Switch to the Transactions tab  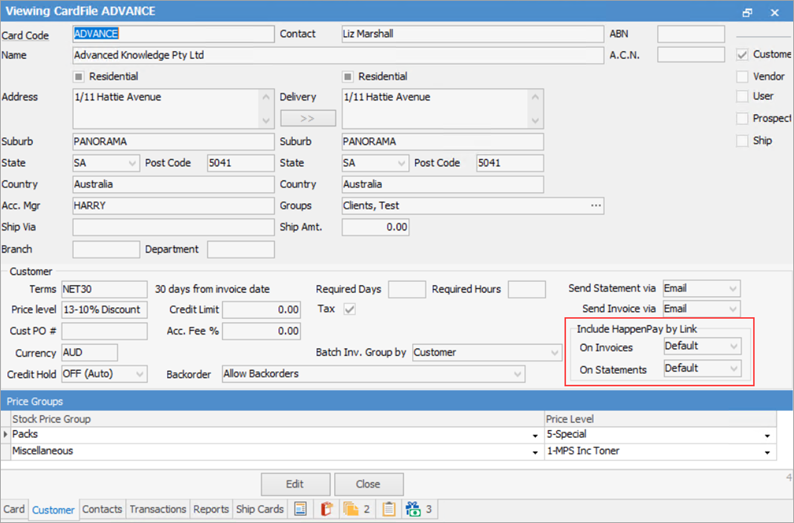158,509
